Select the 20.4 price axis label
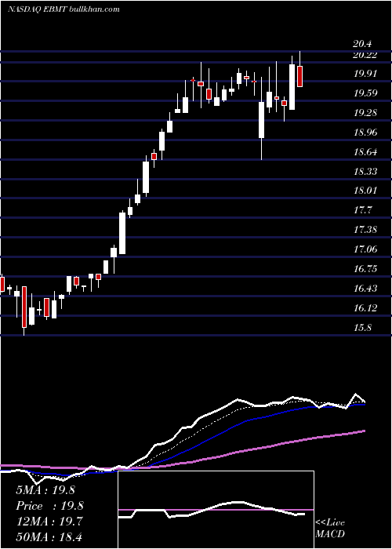Image resolution: width=392 pixels, height=549 pixels. (x=362, y=44)
